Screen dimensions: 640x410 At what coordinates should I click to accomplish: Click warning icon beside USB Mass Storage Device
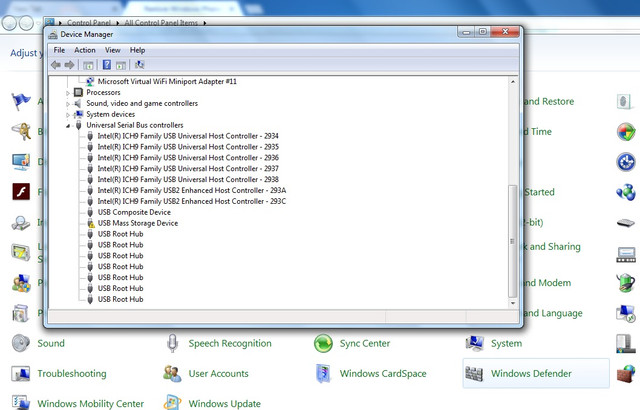(91, 224)
